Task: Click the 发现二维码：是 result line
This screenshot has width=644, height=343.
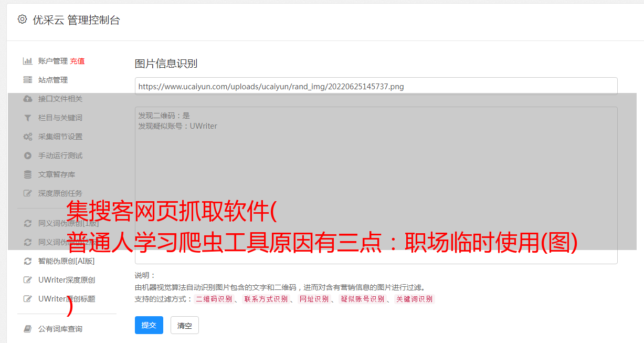Action: click(x=164, y=116)
